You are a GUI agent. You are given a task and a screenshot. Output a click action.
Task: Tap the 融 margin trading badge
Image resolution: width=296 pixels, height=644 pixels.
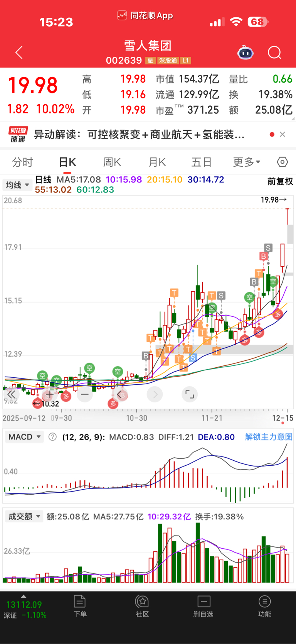point(150,61)
